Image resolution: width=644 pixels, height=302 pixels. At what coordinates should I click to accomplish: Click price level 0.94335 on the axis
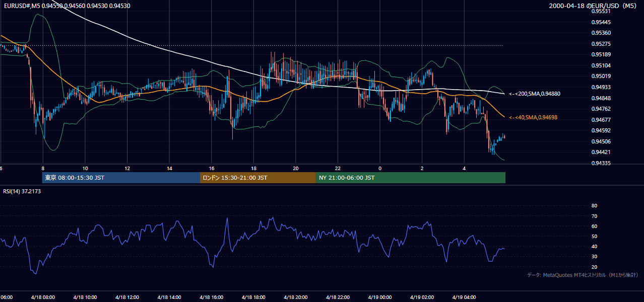(x=601, y=163)
